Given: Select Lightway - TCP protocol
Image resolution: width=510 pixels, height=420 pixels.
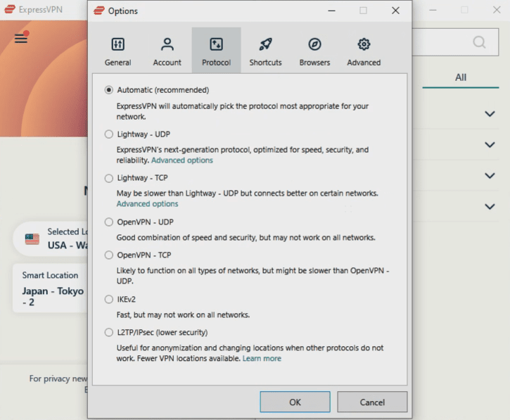Looking at the screenshot, I should (109, 178).
